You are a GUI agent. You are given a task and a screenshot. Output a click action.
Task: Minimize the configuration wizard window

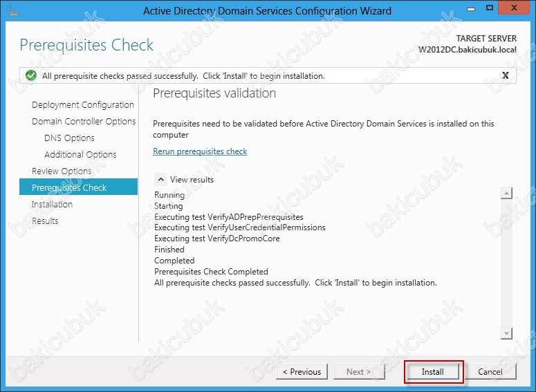[x=471, y=8]
